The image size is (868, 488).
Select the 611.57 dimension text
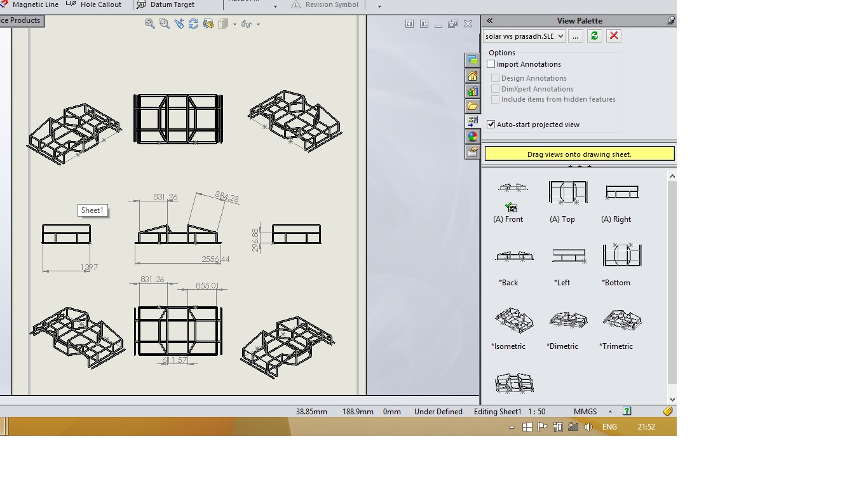[175, 360]
